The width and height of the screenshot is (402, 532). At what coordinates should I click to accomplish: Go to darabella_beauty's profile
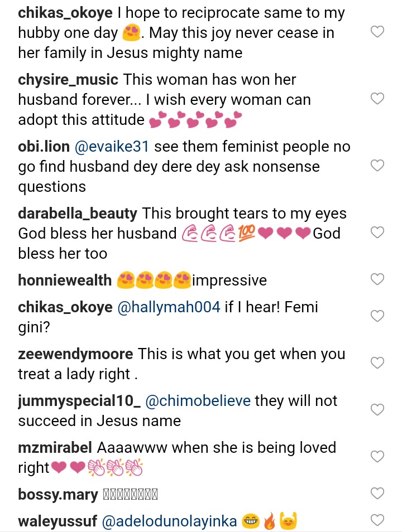tap(78, 214)
